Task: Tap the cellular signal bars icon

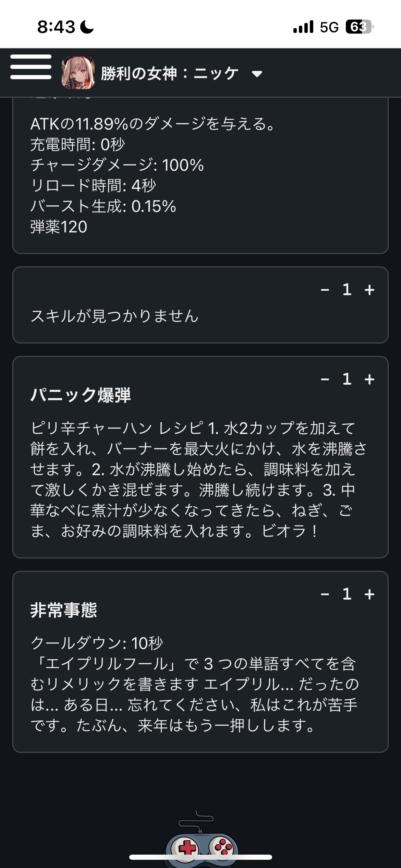Action: coord(303,27)
